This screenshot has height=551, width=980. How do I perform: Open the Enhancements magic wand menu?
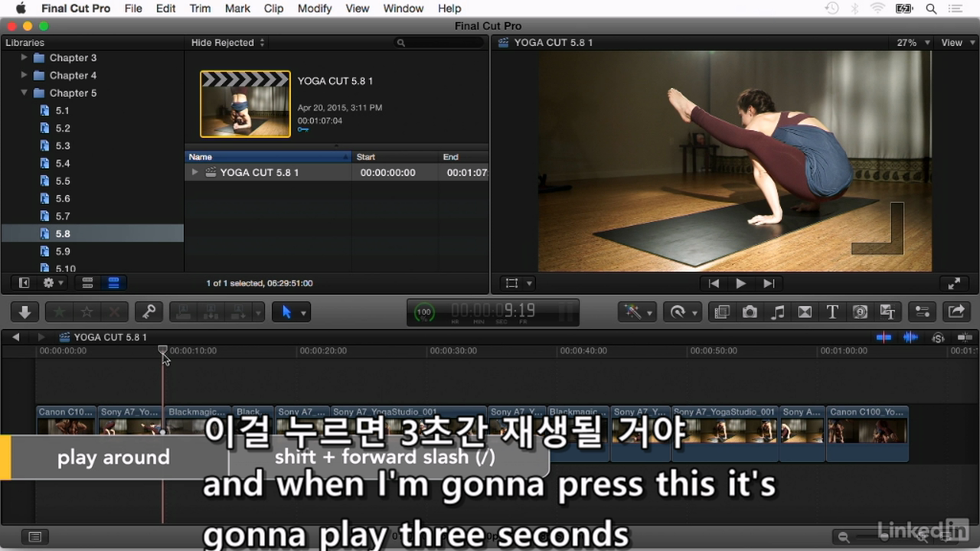(637, 311)
